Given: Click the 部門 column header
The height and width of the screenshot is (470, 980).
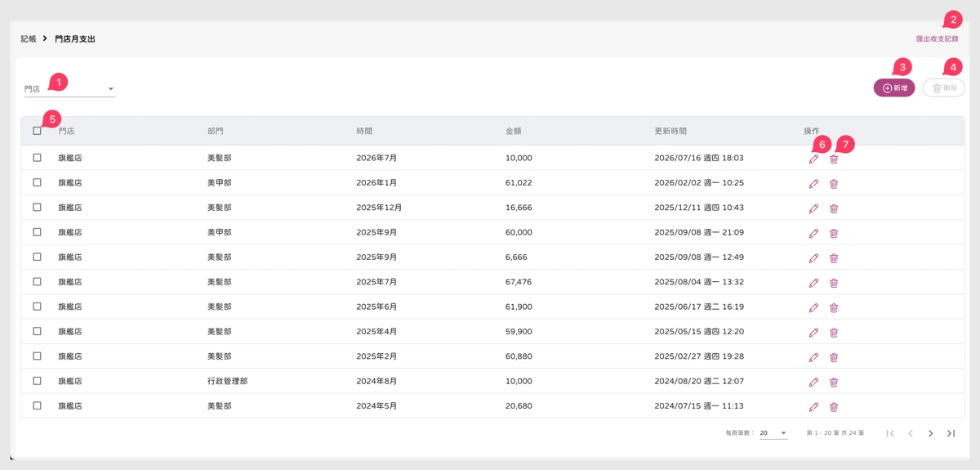Looking at the screenshot, I should click(x=216, y=131).
